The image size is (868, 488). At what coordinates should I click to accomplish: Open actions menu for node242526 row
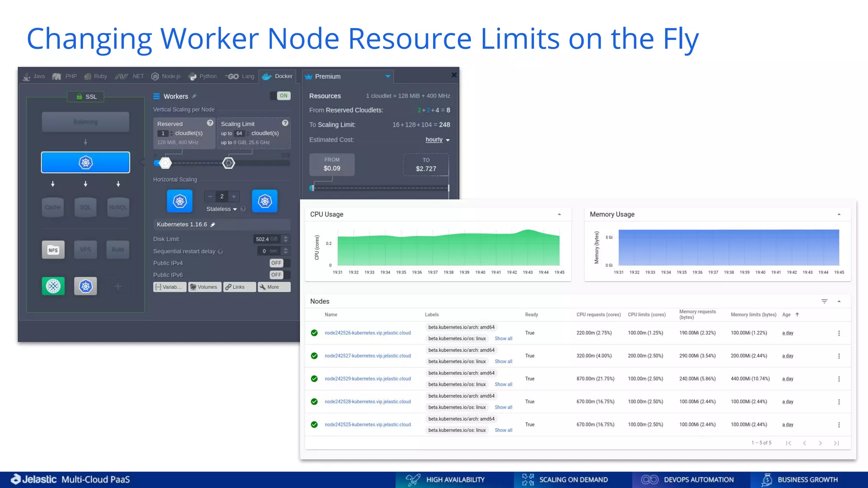[839, 333]
